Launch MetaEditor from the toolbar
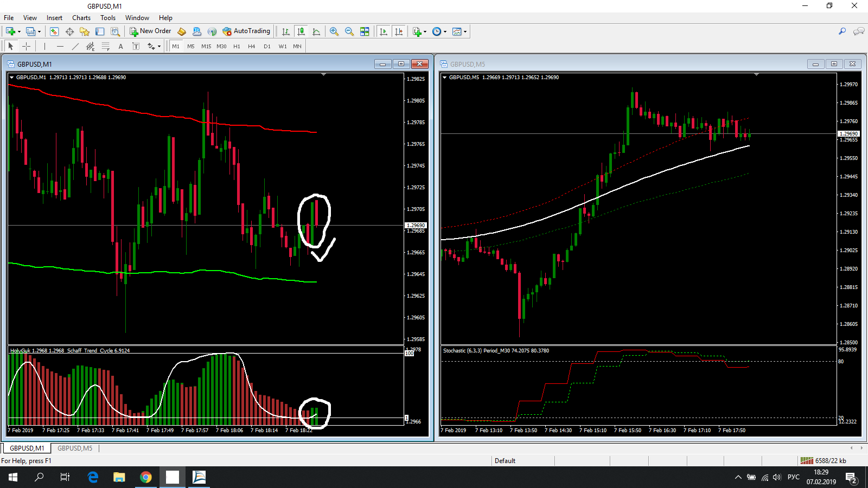The width and height of the screenshot is (868, 488). (x=182, y=31)
